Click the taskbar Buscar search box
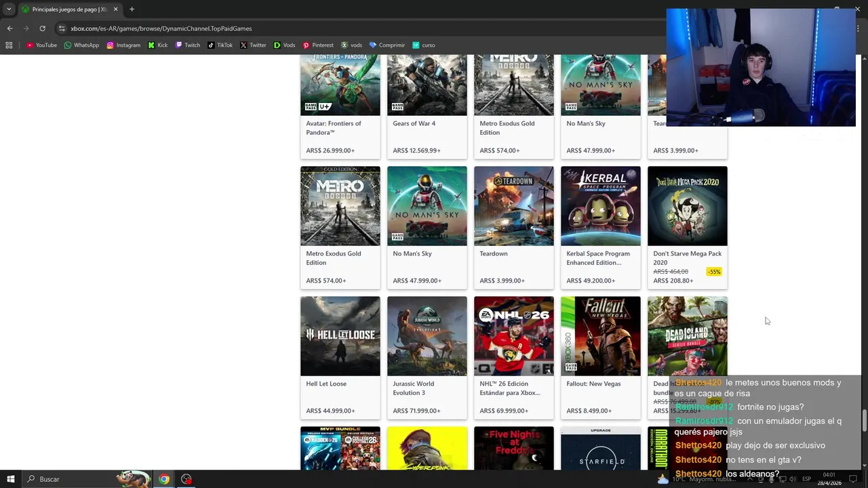 87,479
